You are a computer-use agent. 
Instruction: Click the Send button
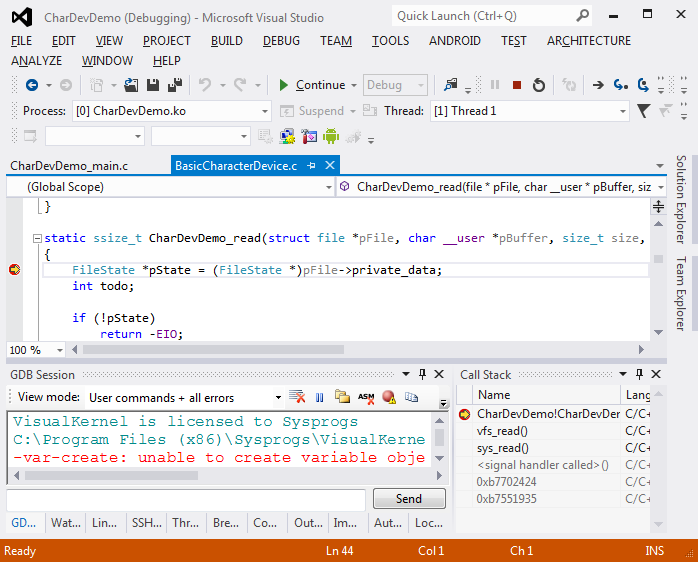[x=409, y=499]
